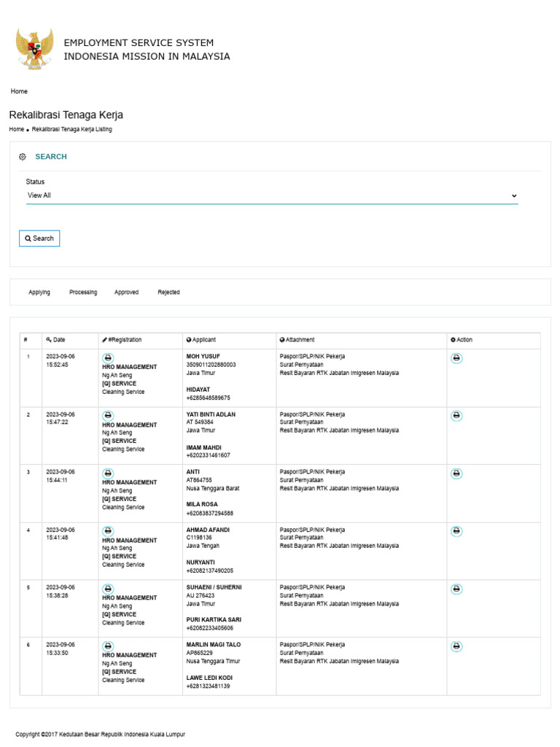Switch to the Approved tab

tap(126, 292)
